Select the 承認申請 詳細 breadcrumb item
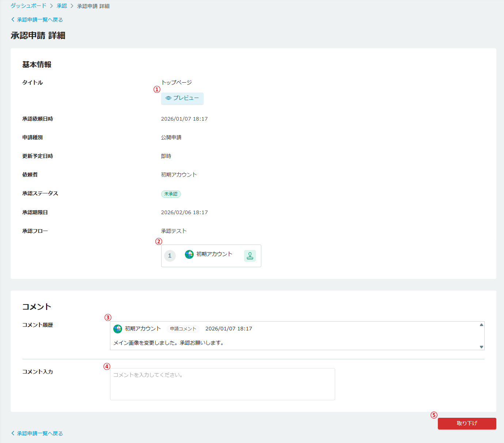This screenshot has width=504, height=443. (x=93, y=6)
